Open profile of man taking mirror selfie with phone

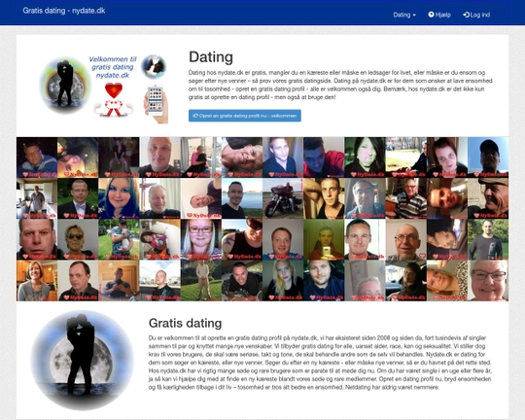tap(324, 239)
